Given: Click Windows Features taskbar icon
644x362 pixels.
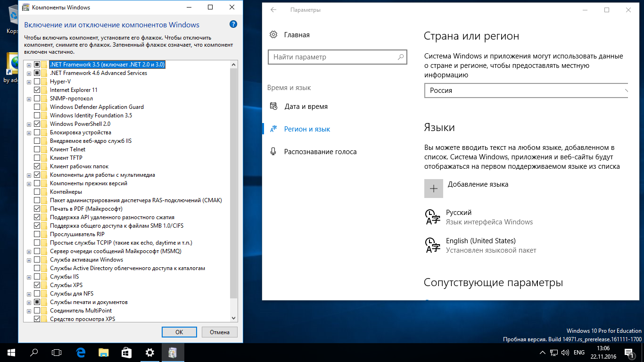Looking at the screenshot, I should (173, 352).
